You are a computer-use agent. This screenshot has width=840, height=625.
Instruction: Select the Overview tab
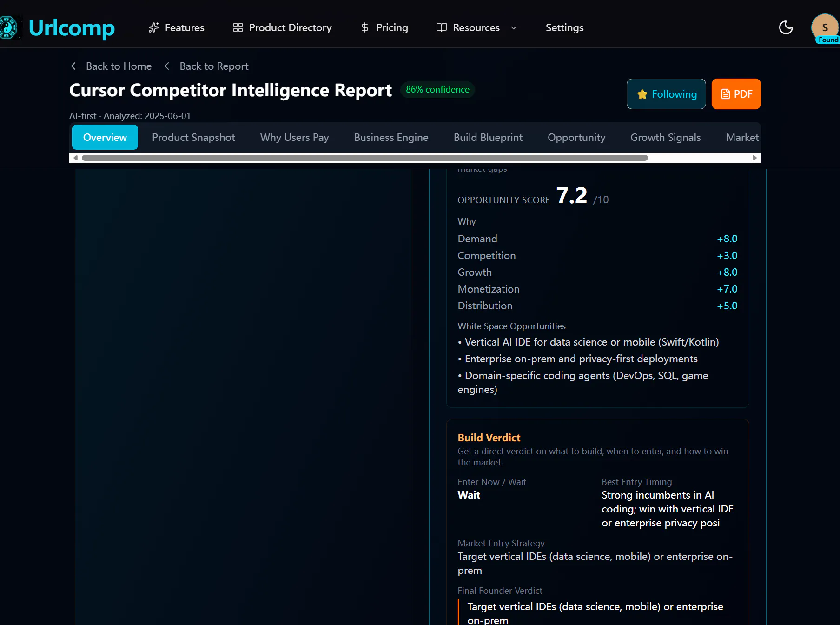click(105, 137)
